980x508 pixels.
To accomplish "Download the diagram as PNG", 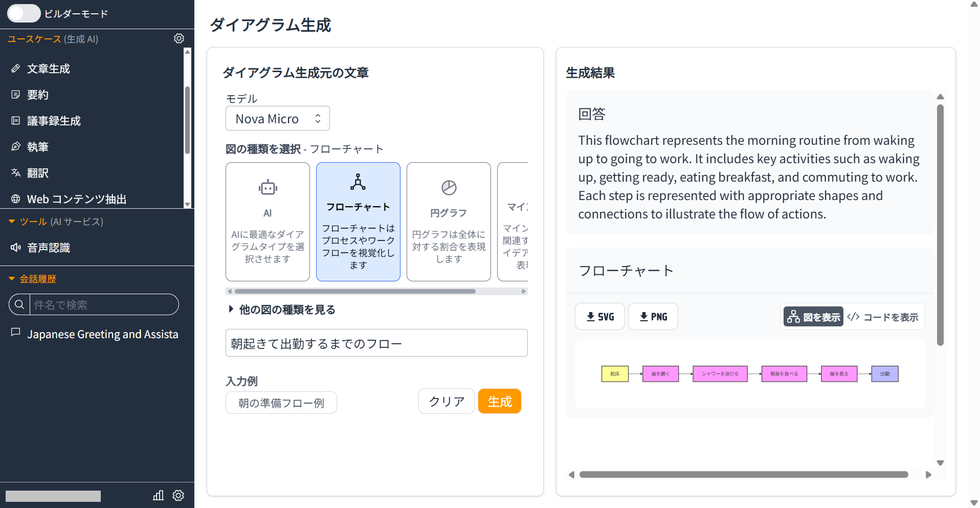I will 653,317.
